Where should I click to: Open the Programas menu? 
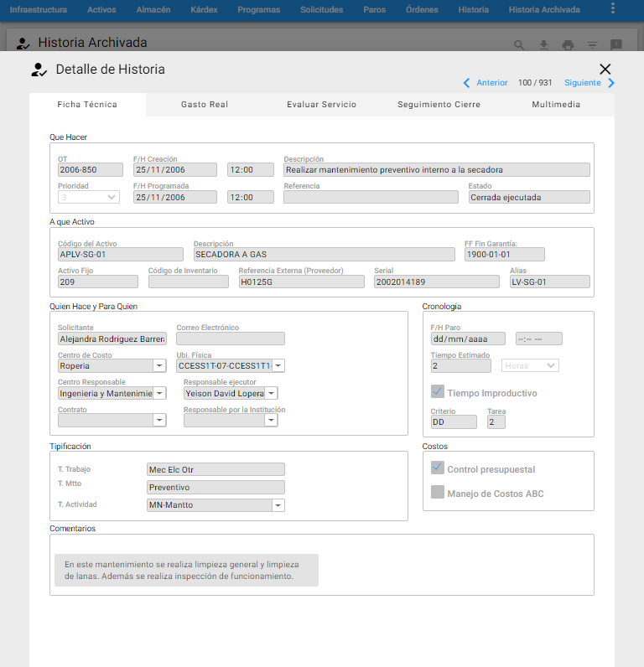(259, 10)
